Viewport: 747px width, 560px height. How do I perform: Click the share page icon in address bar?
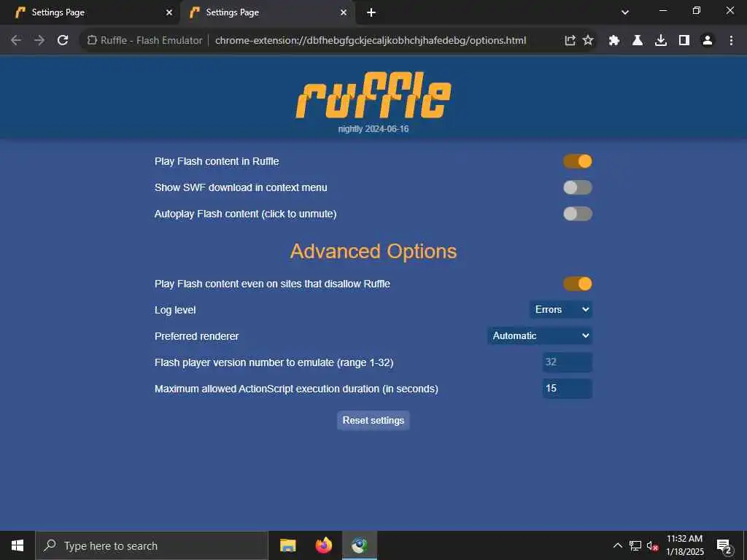click(570, 41)
